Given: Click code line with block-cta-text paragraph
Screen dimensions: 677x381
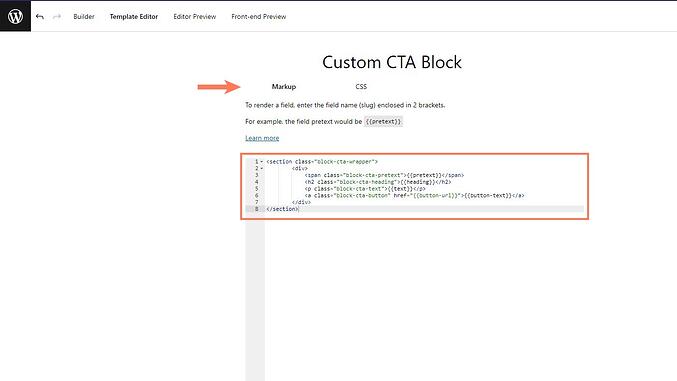Looking at the screenshot, I should click(365, 189).
